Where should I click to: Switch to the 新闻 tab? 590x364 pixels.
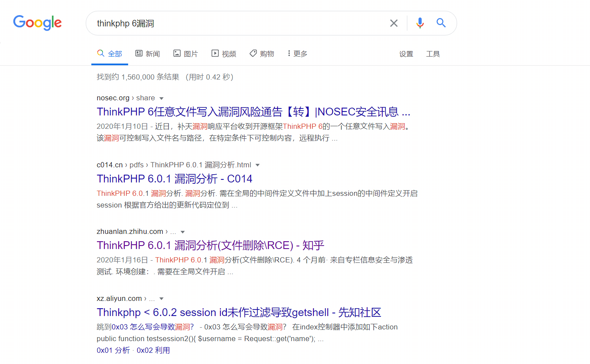(148, 53)
